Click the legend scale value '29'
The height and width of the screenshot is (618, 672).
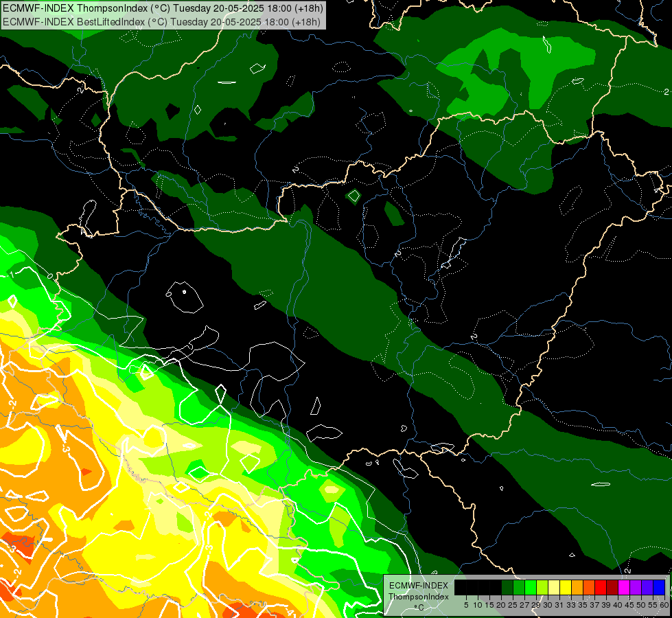point(536,605)
